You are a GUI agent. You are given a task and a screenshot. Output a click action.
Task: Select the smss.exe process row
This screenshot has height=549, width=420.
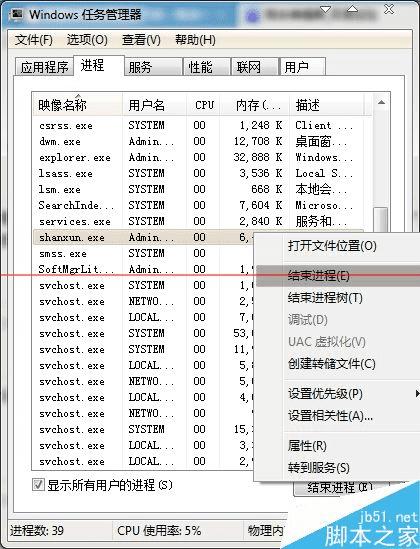point(143,253)
